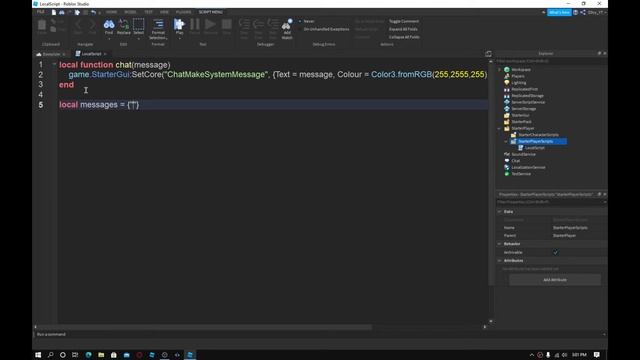Select Players in Explorer
The width and height of the screenshot is (640, 360).
518,76
